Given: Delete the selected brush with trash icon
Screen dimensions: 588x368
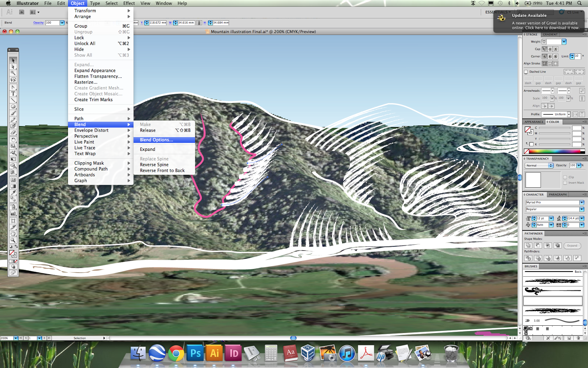Looking at the screenshot, I should click(x=578, y=338).
